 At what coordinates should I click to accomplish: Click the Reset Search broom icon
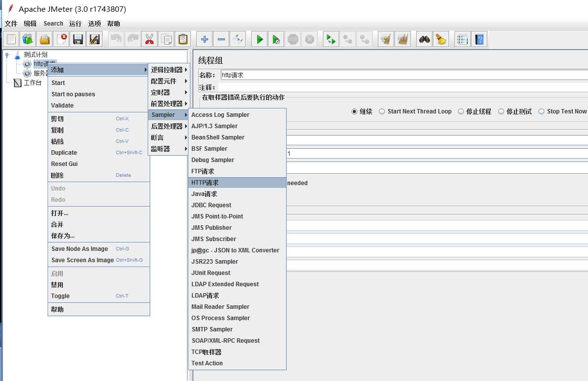pyautogui.click(x=441, y=39)
